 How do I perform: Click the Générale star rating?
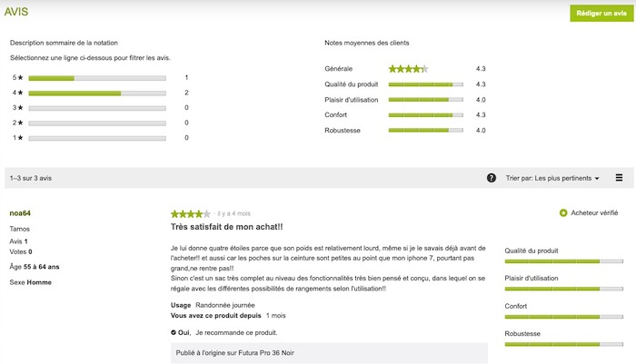coord(408,69)
